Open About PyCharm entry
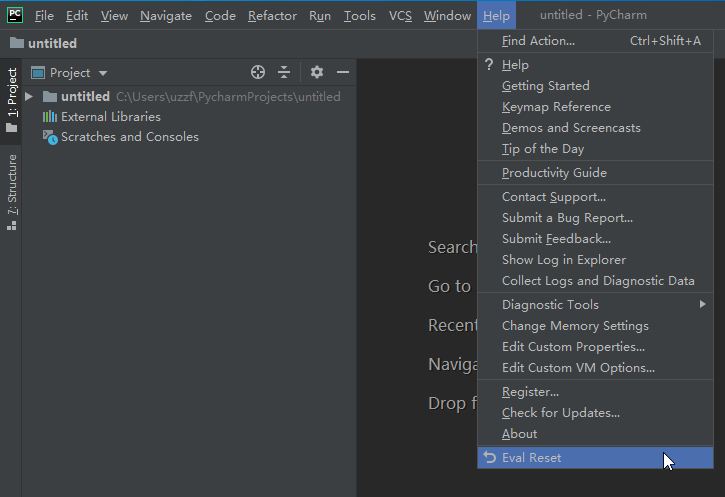This screenshot has height=497, width=725. pyautogui.click(x=596, y=434)
